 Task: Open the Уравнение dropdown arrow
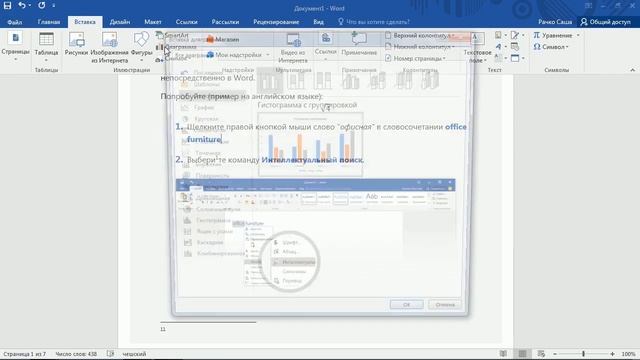point(578,36)
